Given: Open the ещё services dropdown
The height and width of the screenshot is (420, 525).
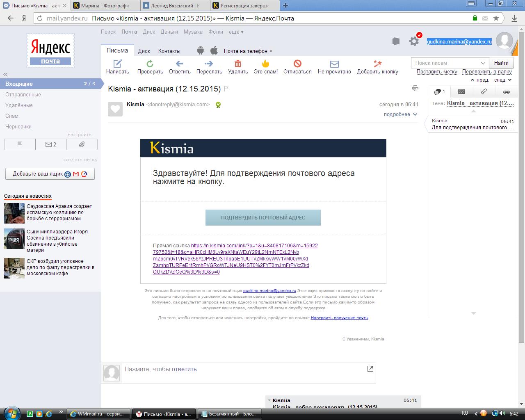Looking at the screenshot, I should coord(236,32).
